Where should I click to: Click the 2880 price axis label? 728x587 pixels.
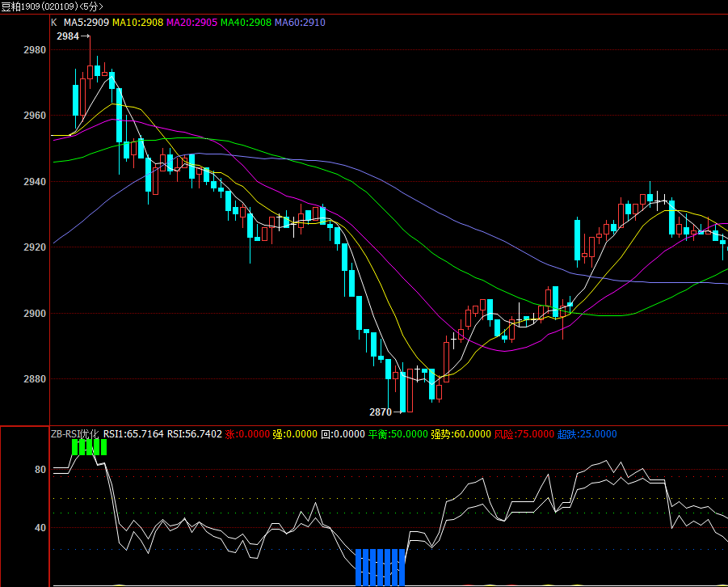[35, 378]
